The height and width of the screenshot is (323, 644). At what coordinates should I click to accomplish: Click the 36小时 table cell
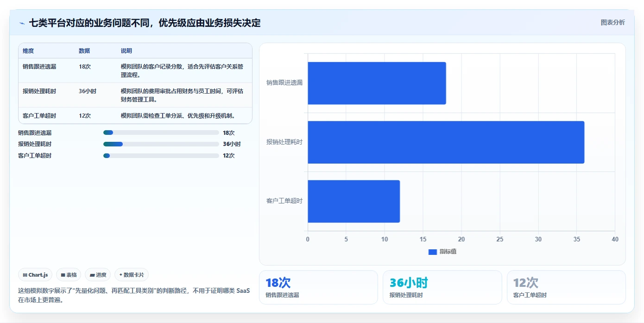[x=88, y=91]
